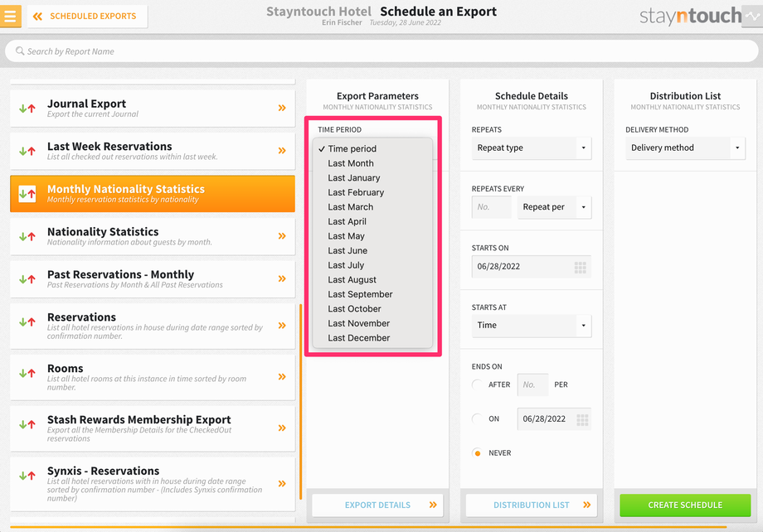Click the arrows icon beside Rooms
Screen dimensions: 763x532
pos(27,374)
